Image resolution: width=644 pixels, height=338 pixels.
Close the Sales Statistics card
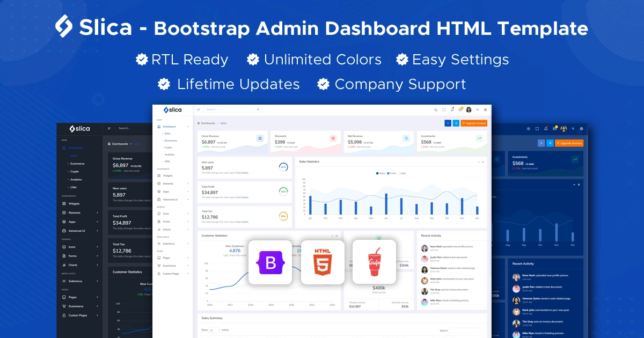(x=482, y=161)
